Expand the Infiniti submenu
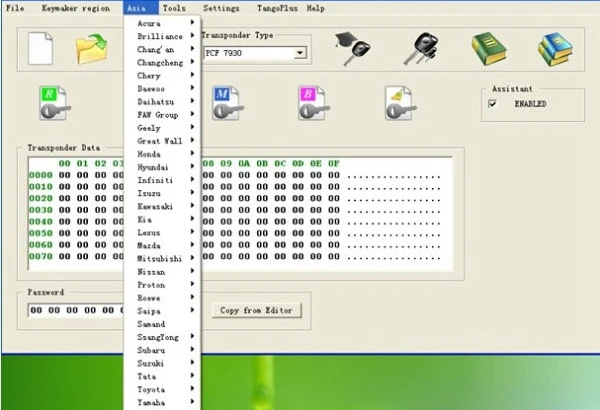 tap(162, 180)
